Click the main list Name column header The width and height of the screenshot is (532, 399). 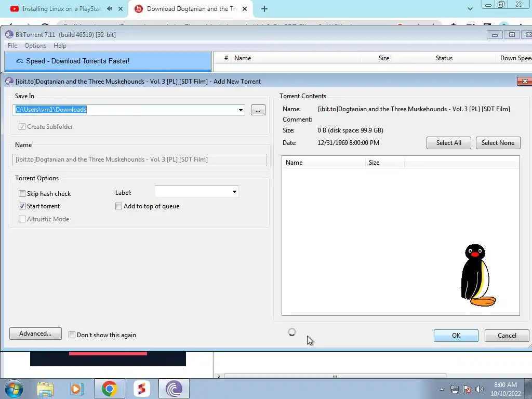pos(295,58)
